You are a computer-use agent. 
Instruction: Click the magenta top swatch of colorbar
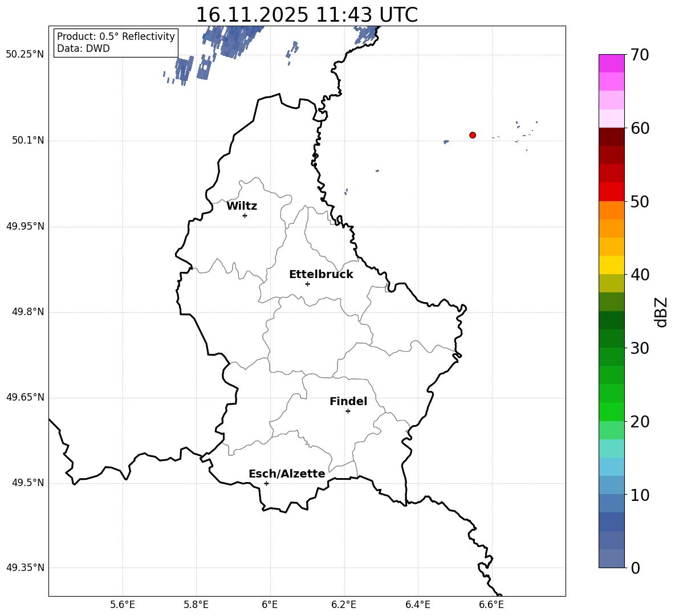(612, 64)
